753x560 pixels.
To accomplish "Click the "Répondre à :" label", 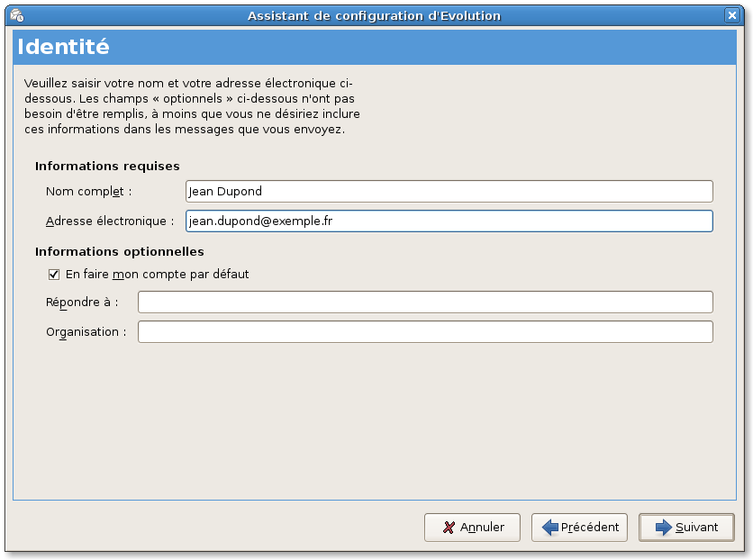I will pyautogui.click(x=82, y=303).
